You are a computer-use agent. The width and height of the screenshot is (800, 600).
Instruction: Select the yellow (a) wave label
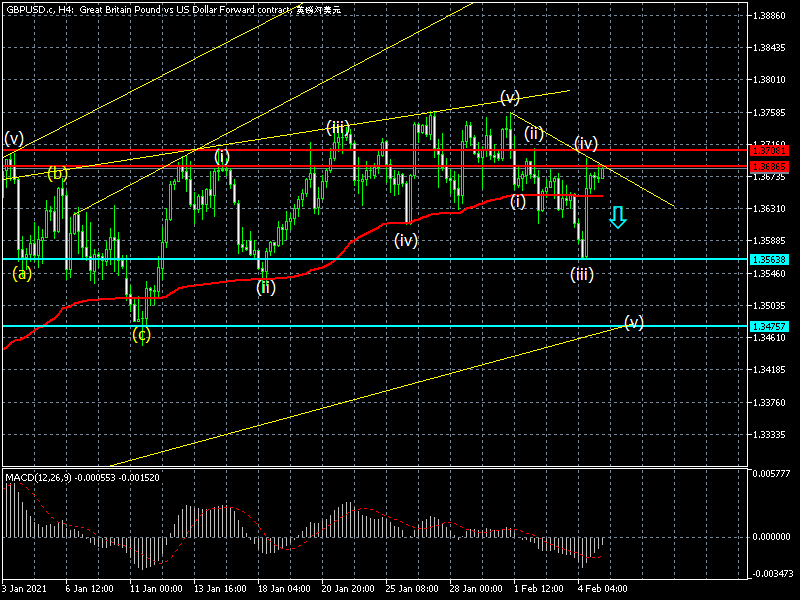tap(22, 272)
